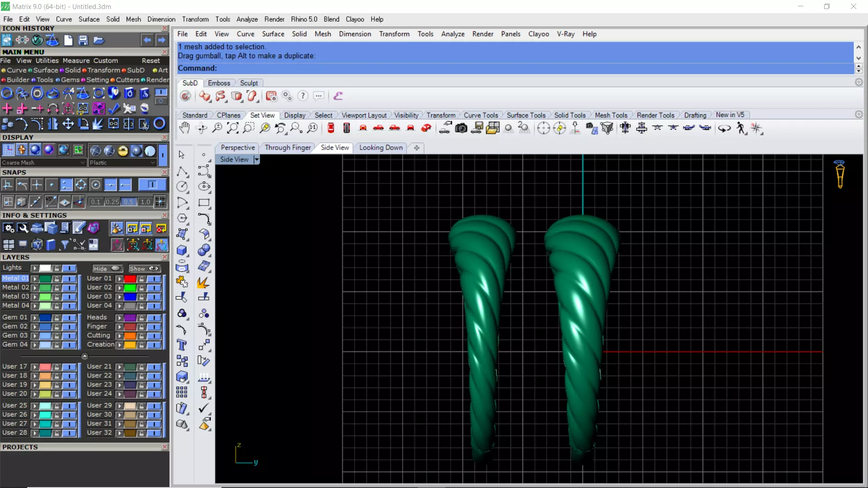The width and height of the screenshot is (868, 488).
Task: Click the User 02 green color swatch
Action: pos(130,288)
